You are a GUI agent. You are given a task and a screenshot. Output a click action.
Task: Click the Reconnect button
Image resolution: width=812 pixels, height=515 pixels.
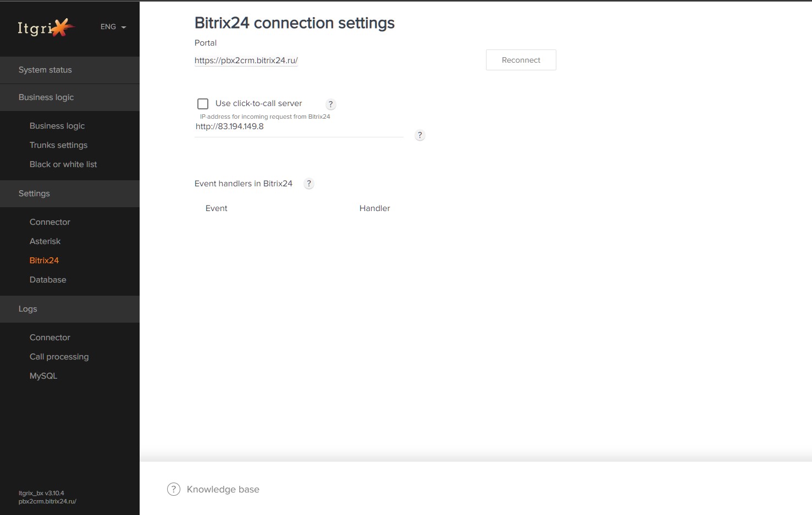pyautogui.click(x=521, y=60)
